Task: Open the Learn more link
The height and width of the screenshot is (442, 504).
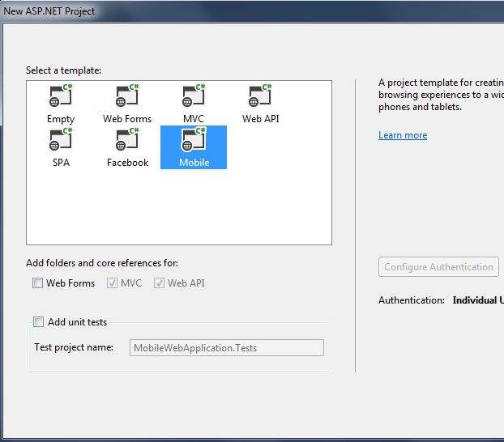Action: coord(403,135)
